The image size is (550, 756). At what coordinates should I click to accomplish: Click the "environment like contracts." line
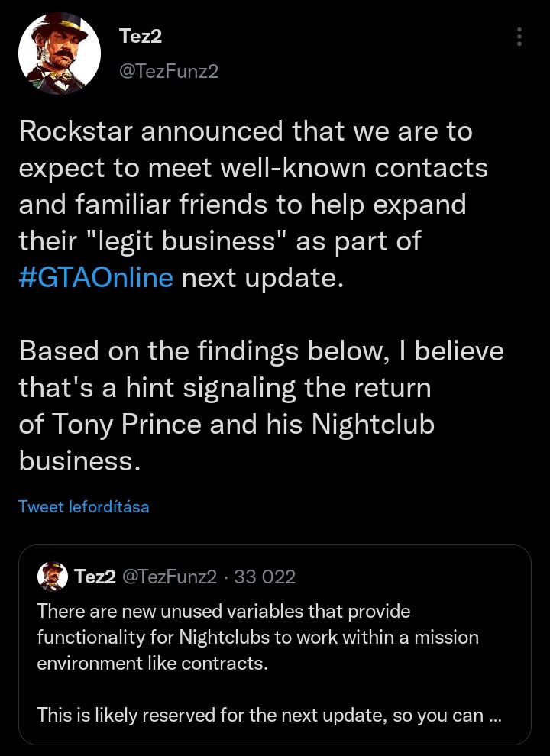click(x=153, y=663)
